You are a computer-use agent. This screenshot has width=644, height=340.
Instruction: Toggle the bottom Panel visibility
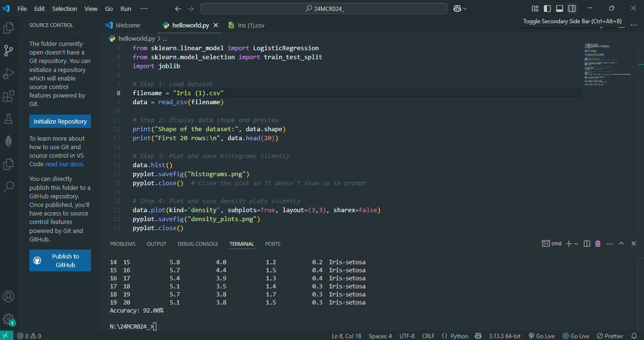560,9
